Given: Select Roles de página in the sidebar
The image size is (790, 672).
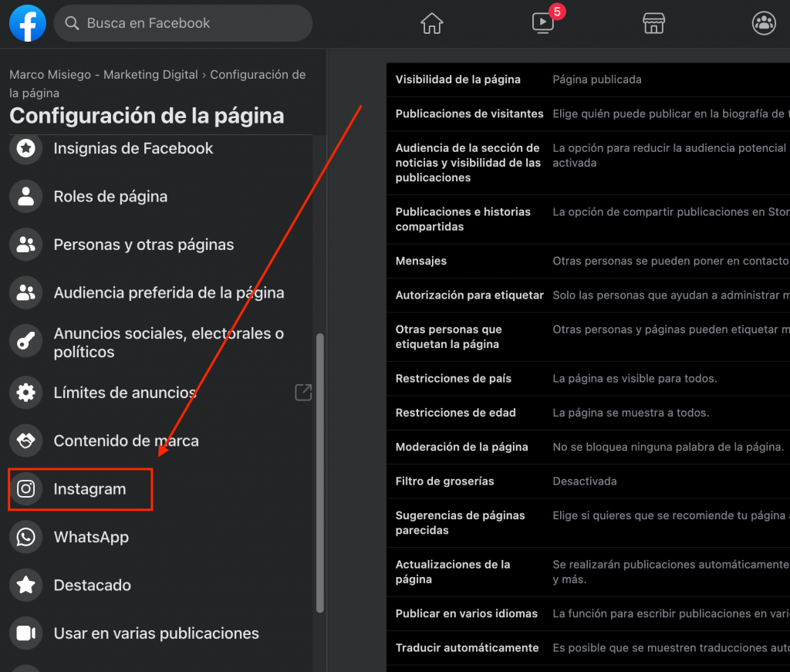Looking at the screenshot, I should point(110,196).
